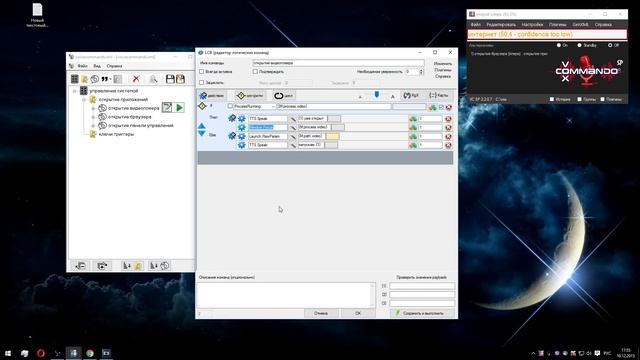Image resolution: width=640 pixels, height=360 pixels.
Task: Open 'Настройки' menu in VoxCommando window
Action: [x=532, y=25]
